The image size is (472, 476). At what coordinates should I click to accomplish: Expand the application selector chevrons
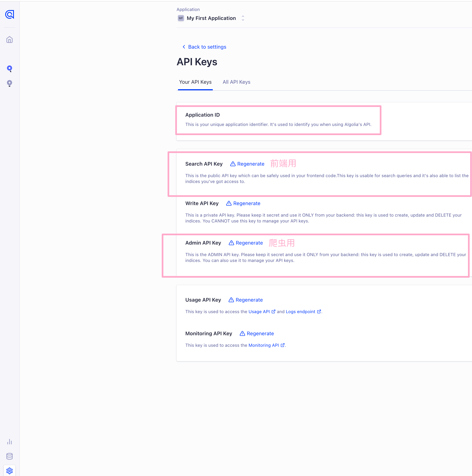pos(243,18)
